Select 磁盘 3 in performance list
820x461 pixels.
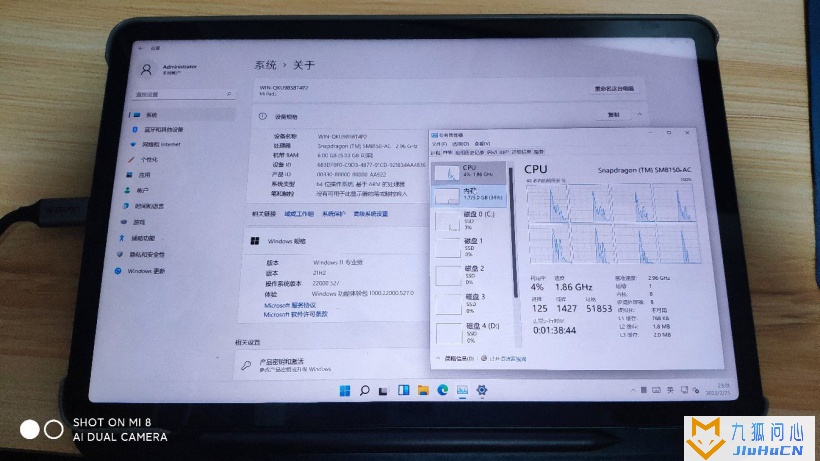[x=471, y=303]
